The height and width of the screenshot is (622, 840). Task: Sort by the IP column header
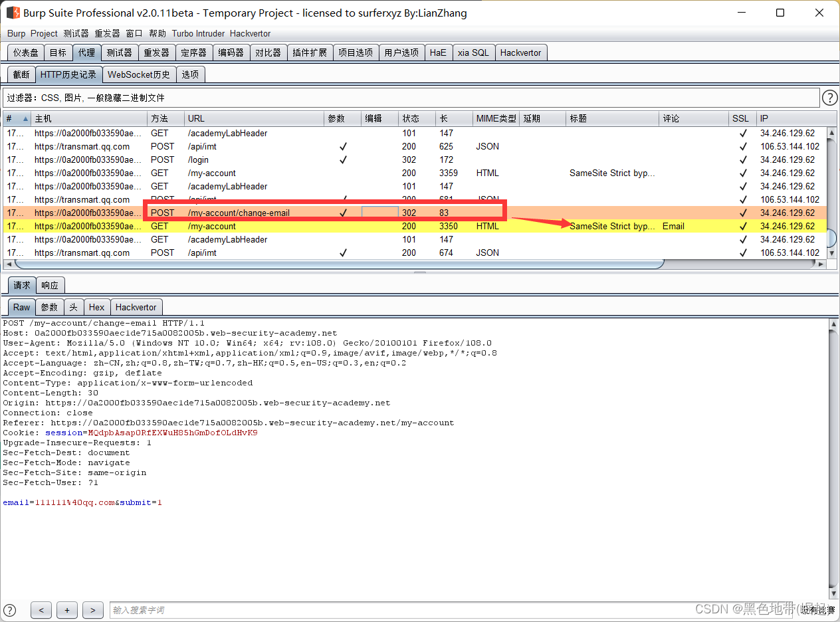[792, 118]
